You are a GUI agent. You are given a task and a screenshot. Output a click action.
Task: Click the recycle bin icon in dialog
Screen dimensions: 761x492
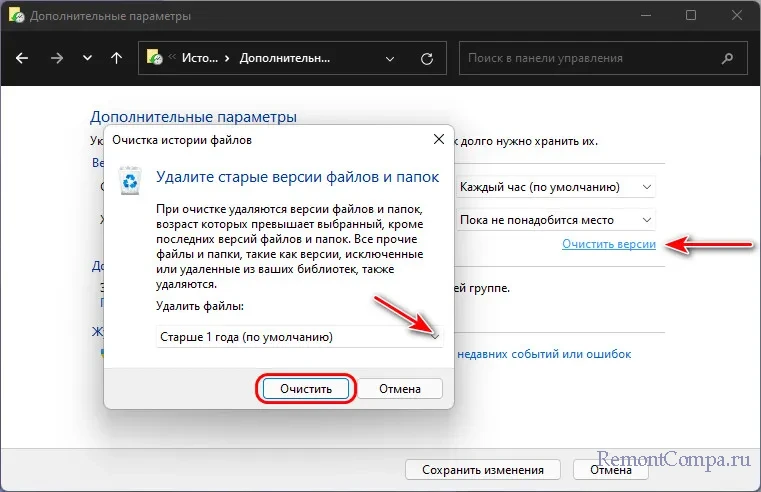131,182
